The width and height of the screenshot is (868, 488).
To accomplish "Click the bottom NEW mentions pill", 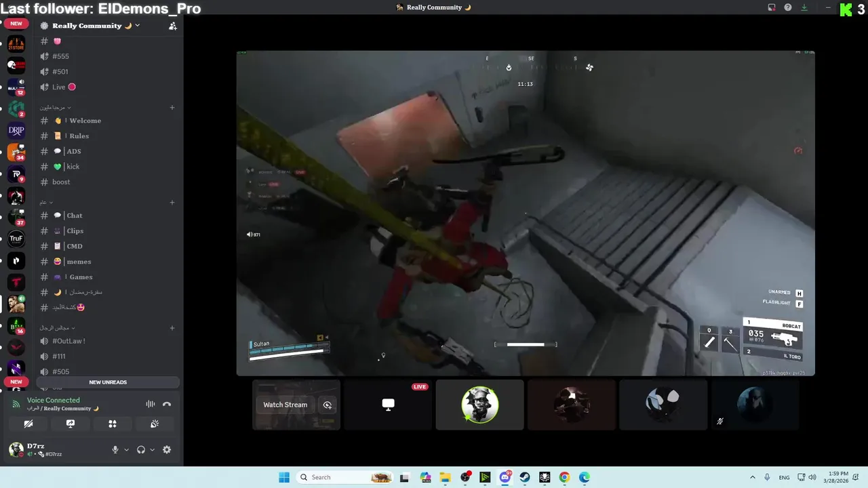I will [16, 382].
